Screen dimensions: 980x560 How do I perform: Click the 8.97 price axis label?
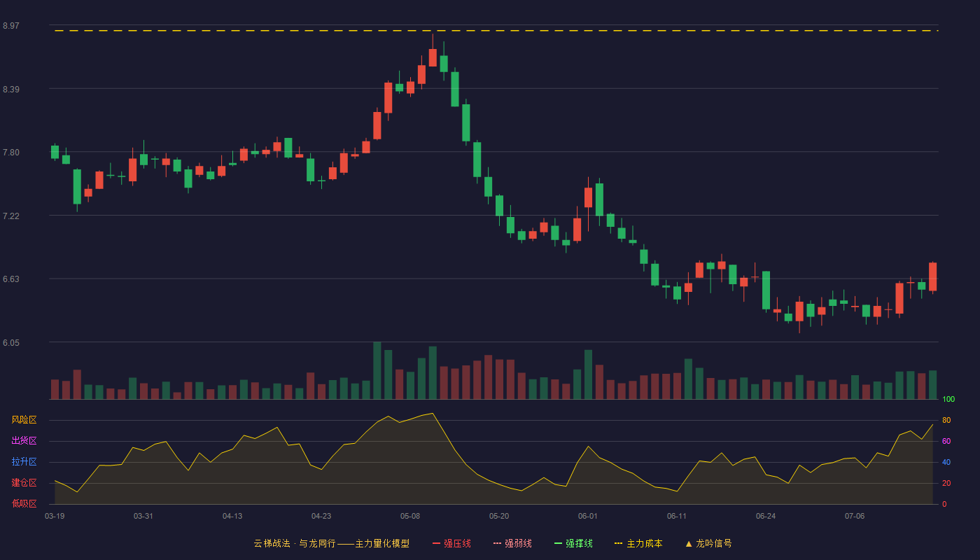coord(10,26)
